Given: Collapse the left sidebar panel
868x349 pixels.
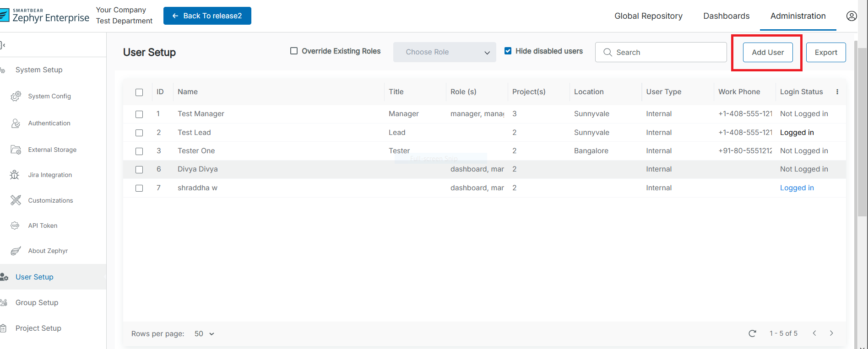Looking at the screenshot, I should tap(3, 45).
